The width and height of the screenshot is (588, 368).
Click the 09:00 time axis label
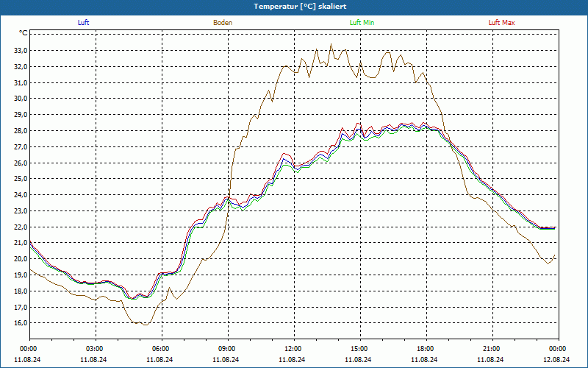point(229,349)
